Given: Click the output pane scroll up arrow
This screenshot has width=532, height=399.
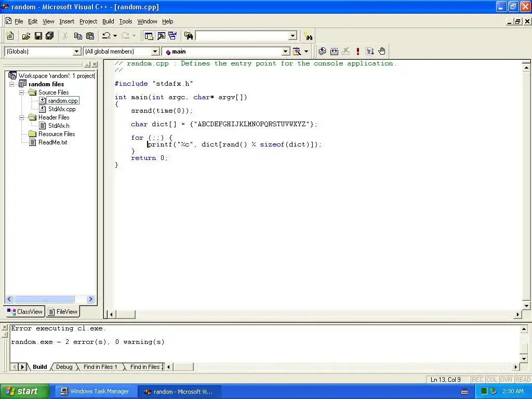Looking at the screenshot, I should (524, 329).
